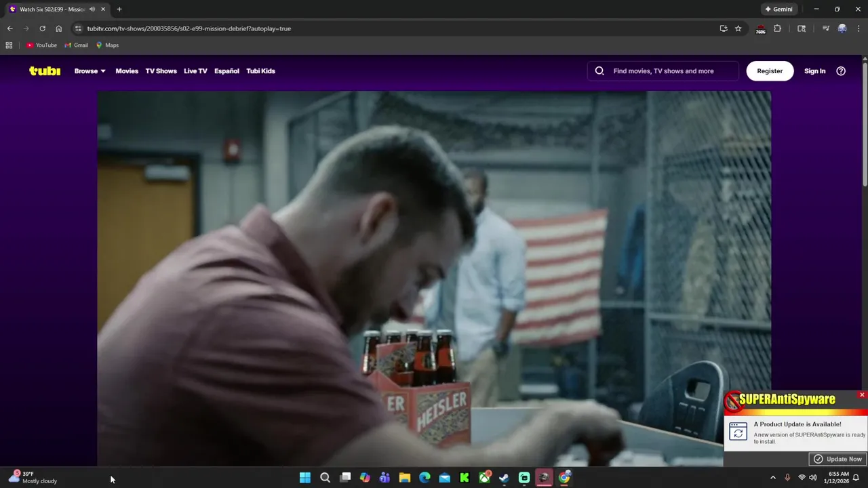Open the Gmail bookmark
The height and width of the screenshot is (488, 868).
(x=76, y=45)
